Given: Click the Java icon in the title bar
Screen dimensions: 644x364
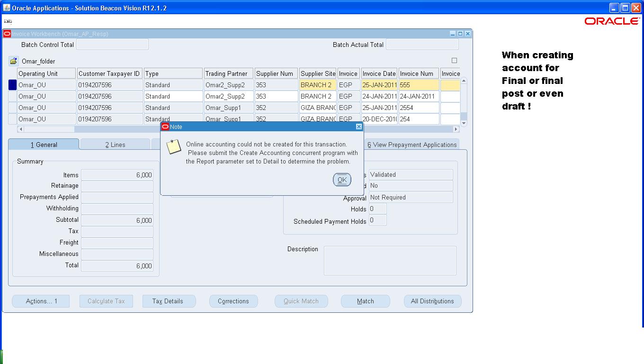Looking at the screenshot, I should click(7, 8).
